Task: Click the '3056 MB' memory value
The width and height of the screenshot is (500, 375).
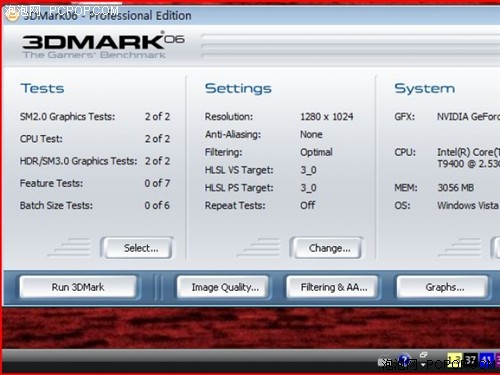Action: pyautogui.click(x=455, y=188)
